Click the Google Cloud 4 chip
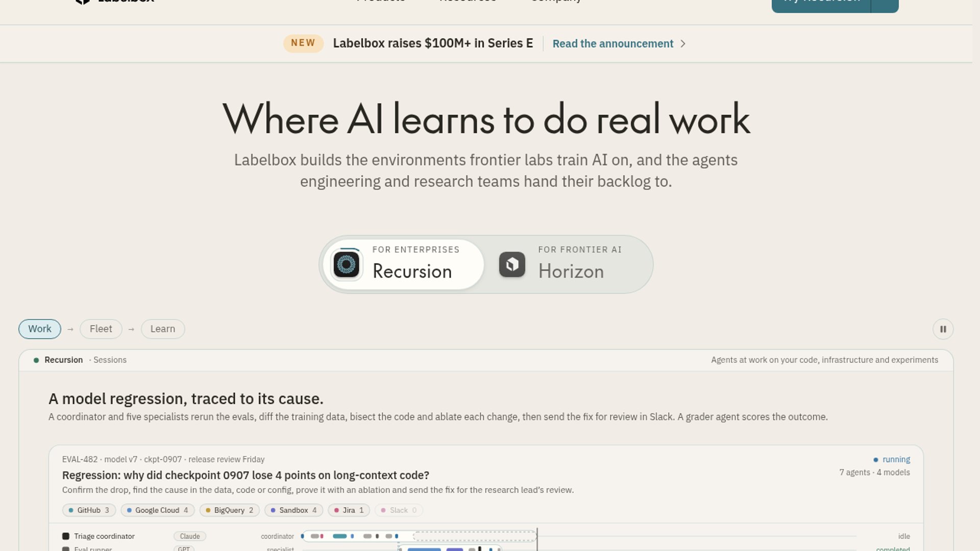980x551 pixels. [x=157, y=510]
